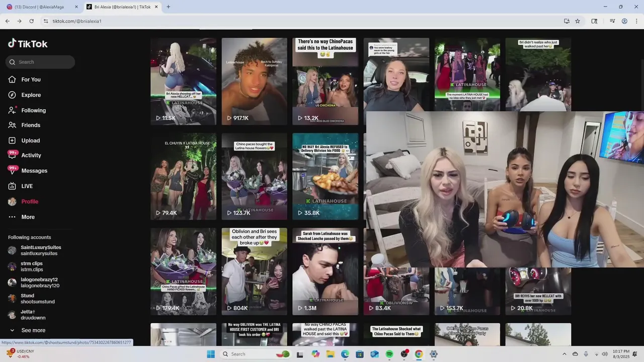Screen dimensions: 644x362
Task: Open video with 83.4K views
Action: pyautogui.click(x=396, y=292)
